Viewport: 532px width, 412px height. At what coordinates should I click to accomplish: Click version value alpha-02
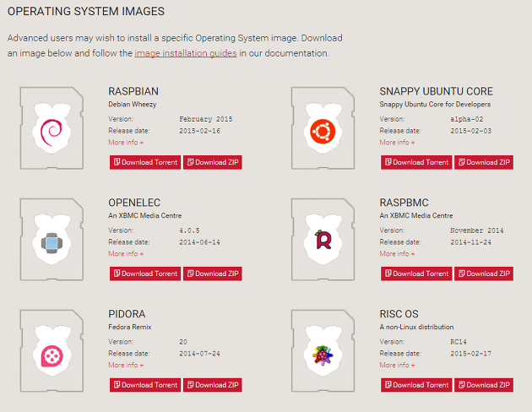[466, 119]
